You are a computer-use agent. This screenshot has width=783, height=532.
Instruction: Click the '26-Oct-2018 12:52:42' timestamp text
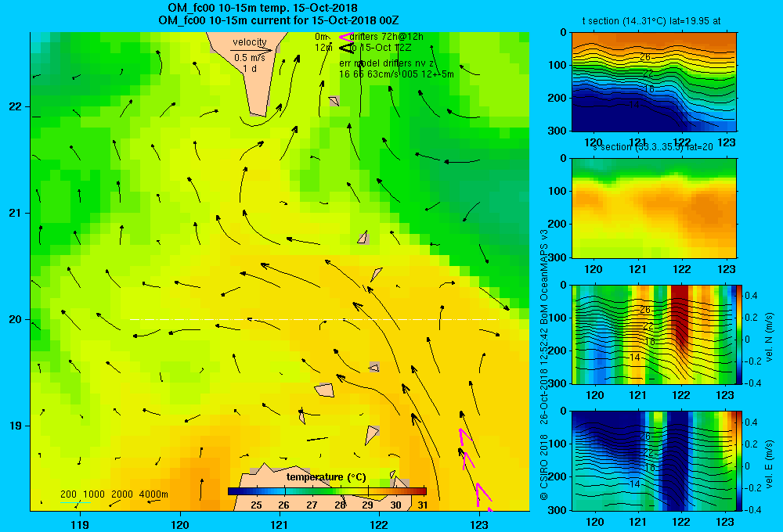point(544,376)
